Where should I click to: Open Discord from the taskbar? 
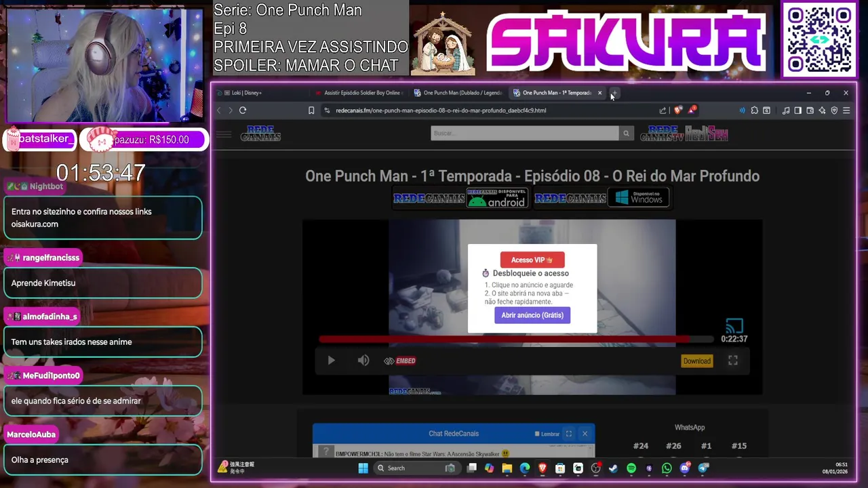(x=685, y=468)
